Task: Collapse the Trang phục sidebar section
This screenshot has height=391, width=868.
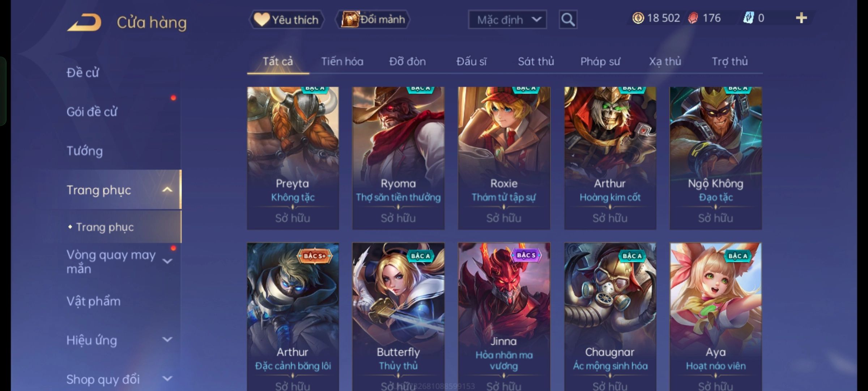Action: 167,190
